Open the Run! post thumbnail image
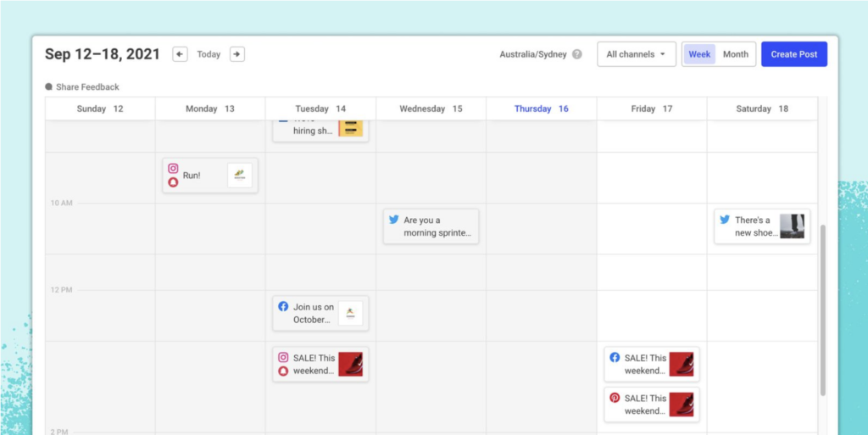This screenshot has width=868, height=435. point(240,176)
